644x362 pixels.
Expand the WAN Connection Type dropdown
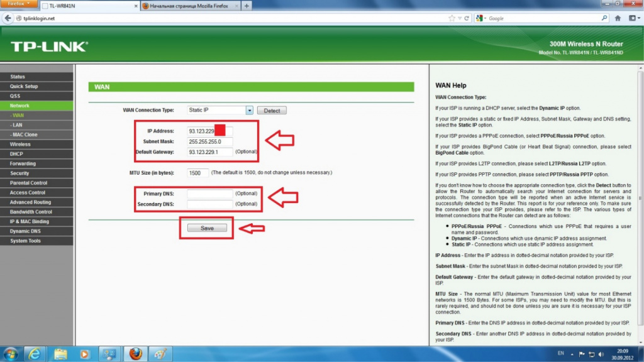tap(249, 111)
